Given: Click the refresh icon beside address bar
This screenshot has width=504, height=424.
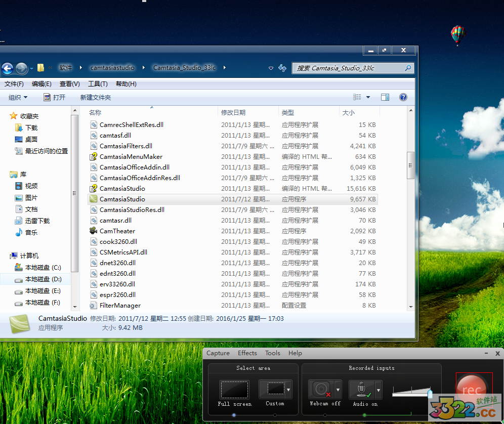Looking at the screenshot, I should [282, 68].
